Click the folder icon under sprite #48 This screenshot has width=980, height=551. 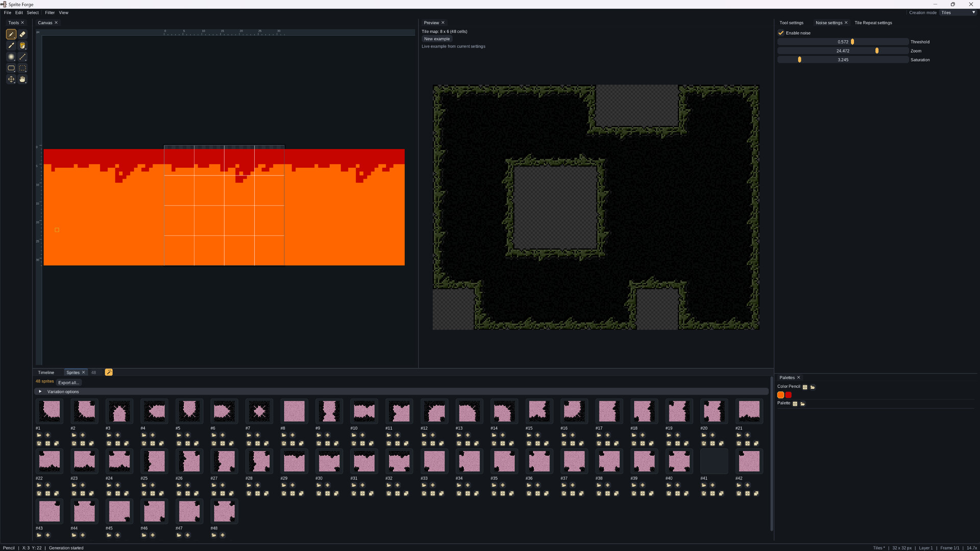coord(214,535)
